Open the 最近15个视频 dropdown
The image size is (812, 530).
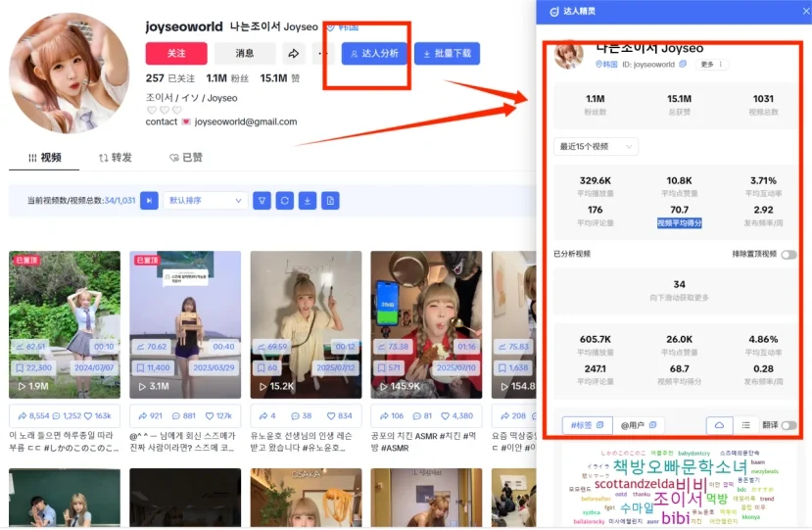tap(596, 147)
